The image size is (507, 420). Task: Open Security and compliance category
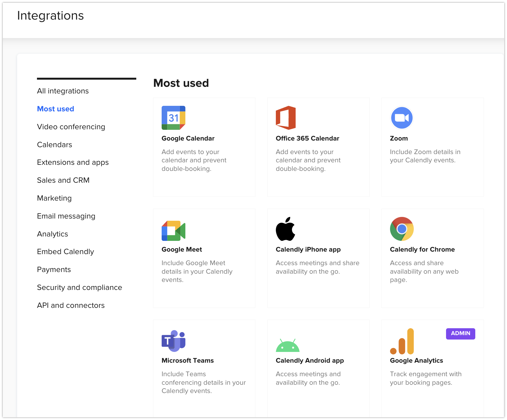tap(80, 287)
